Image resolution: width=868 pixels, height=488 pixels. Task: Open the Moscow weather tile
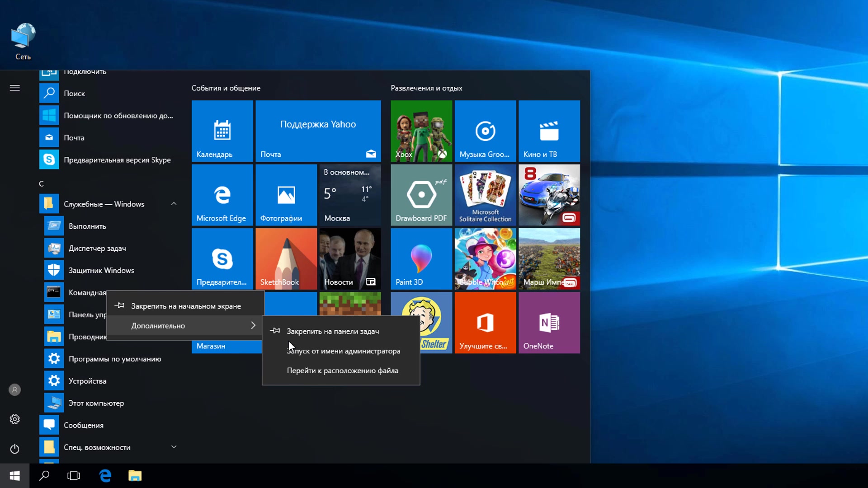[350, 195]
